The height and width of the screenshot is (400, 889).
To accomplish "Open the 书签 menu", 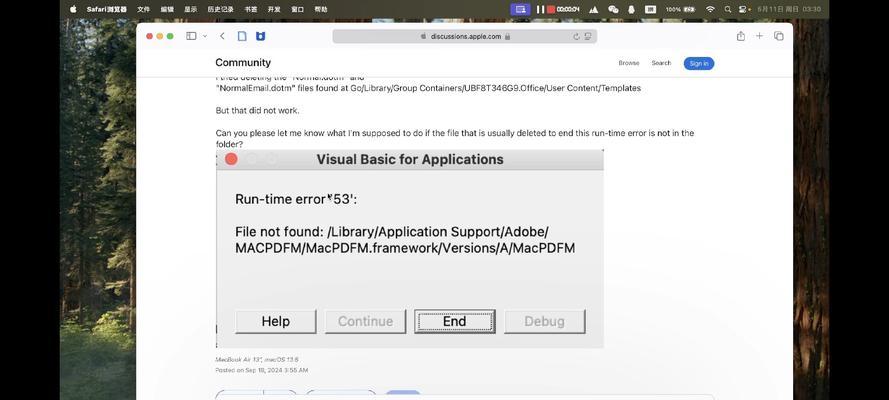I will 251,10.
